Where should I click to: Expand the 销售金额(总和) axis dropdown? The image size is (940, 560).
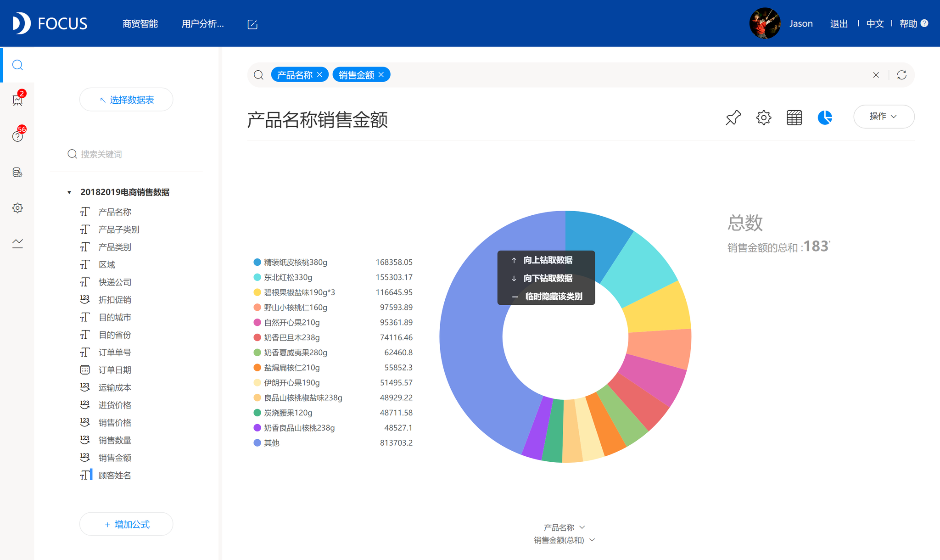tap(592, 540)
